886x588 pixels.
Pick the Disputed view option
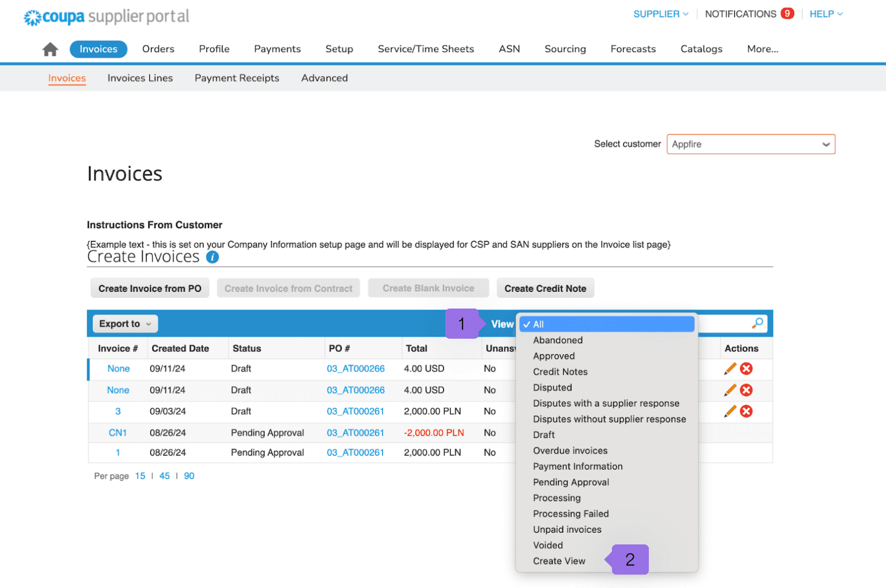point(552,388)
